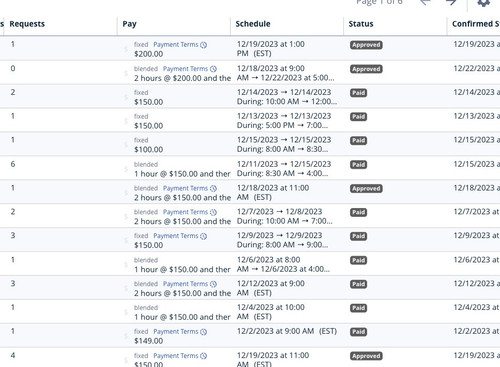
Task: Open Payment Terms in 12/19/2023 at 11:00 row
Action: tap(176, 356)
